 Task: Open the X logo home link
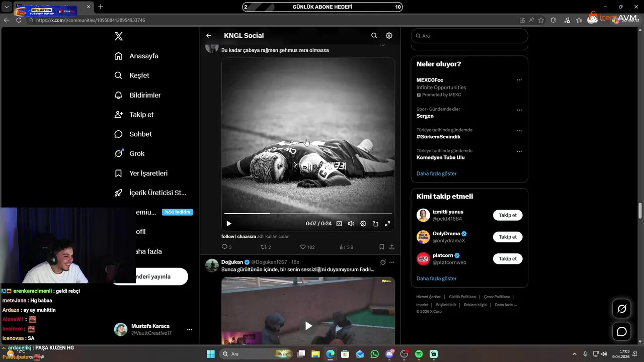119,36
